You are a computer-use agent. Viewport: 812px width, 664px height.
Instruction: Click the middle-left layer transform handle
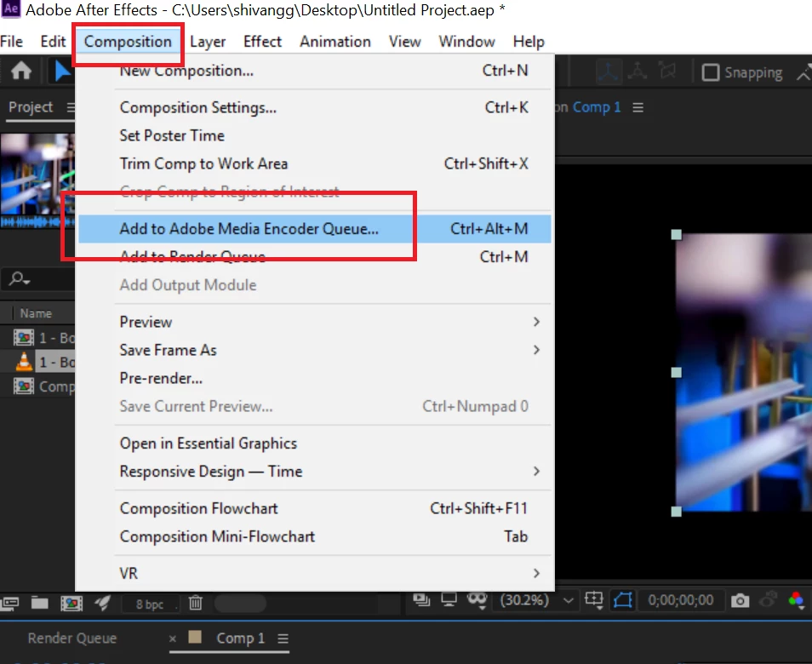tap(677, 372)
